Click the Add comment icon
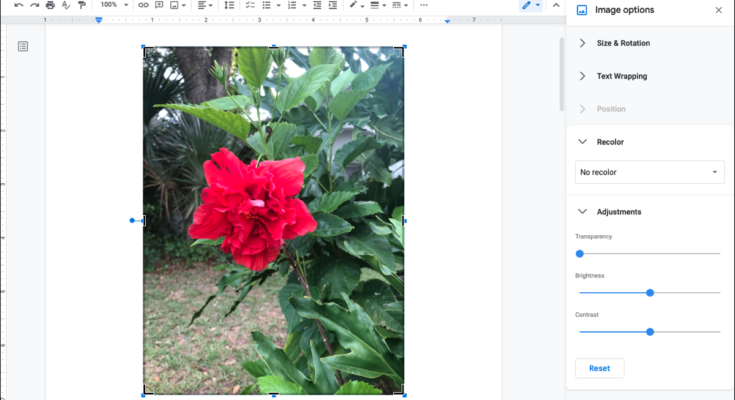This screenshot has width=735, height=400. [158, 5]
